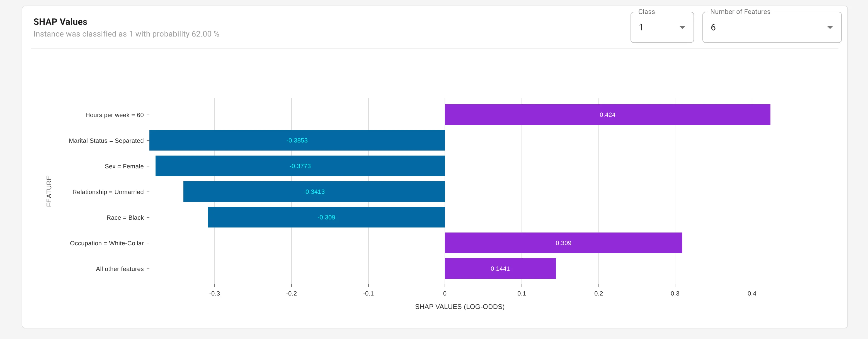Click the Number of Features arrow icon
This screenshot has height=339, width=868.
pos(830,28)
